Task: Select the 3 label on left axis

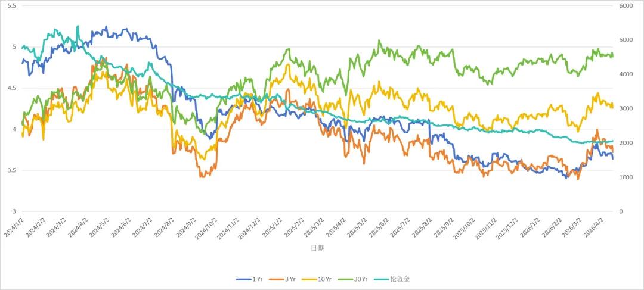Action: click(14, 211)
